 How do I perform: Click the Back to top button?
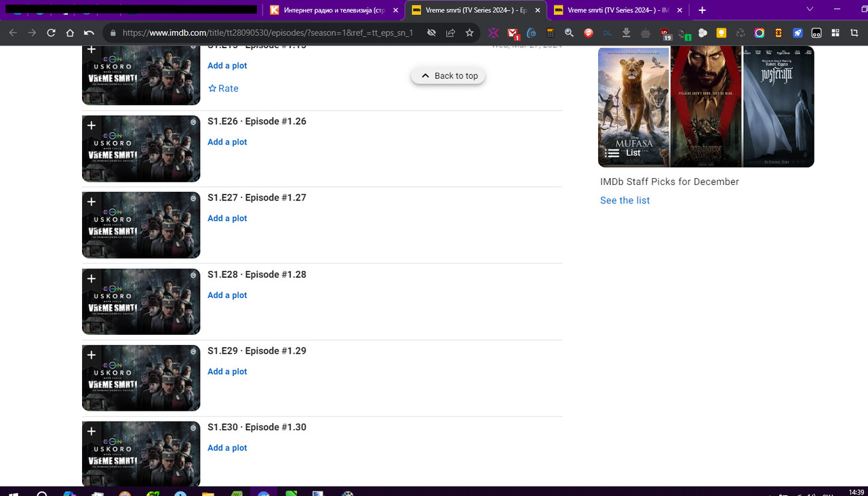pyautogui.click(x=448, y=76)
